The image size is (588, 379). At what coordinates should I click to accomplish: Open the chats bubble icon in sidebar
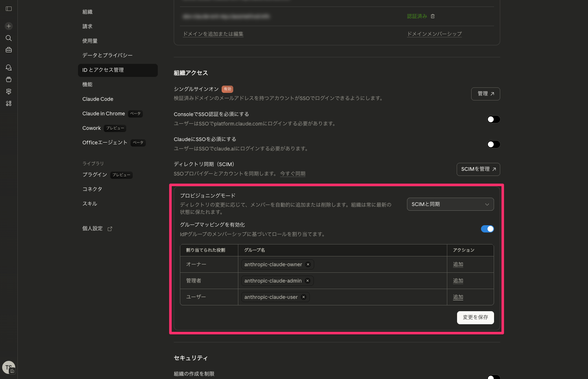(9, 67)
